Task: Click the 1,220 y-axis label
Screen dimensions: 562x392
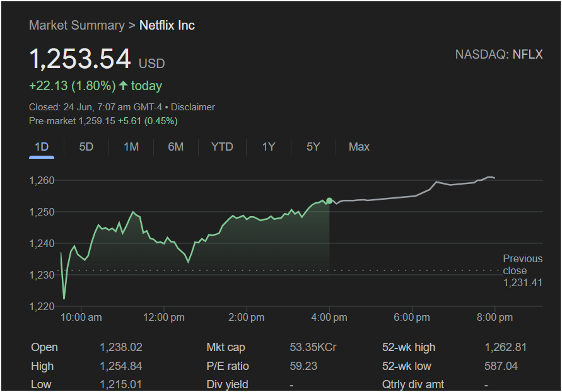Action: coord(42,306)
